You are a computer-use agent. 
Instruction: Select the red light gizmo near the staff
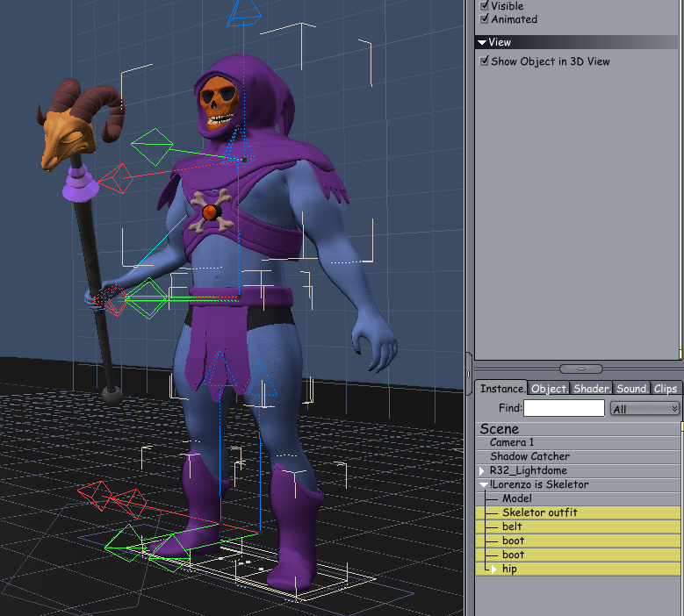click(x=115, y=178)
